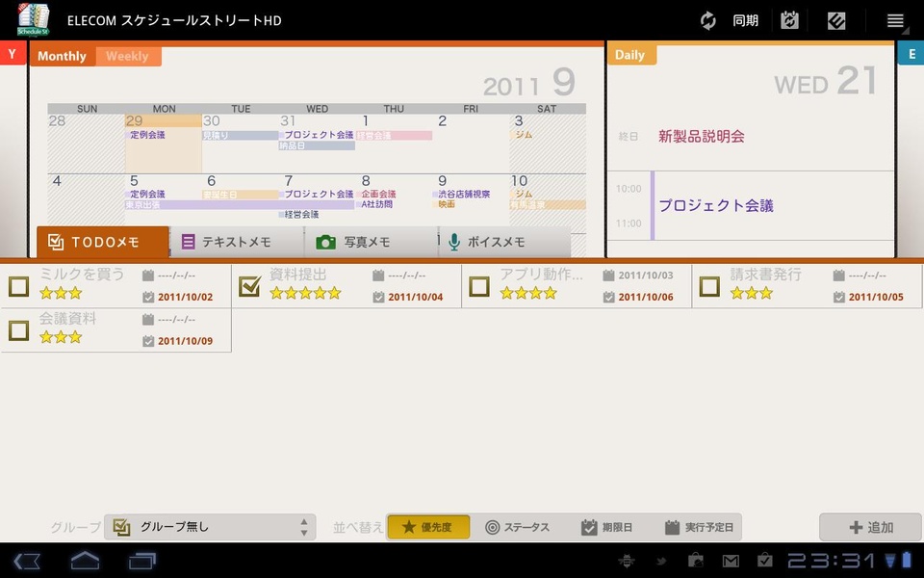Switch to Monthly view tab
Screen dimensions: 924x578
pyautogui.click(x=62, y=56)
